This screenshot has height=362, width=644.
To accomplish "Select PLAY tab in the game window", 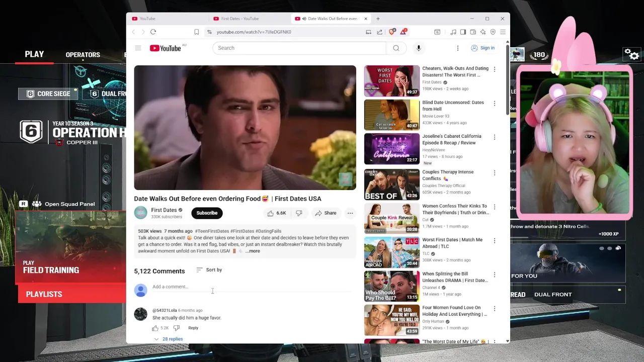I will [34, 54].
